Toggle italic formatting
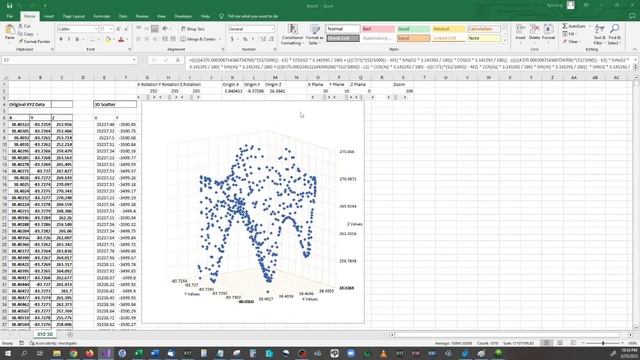 click(69, 40)
